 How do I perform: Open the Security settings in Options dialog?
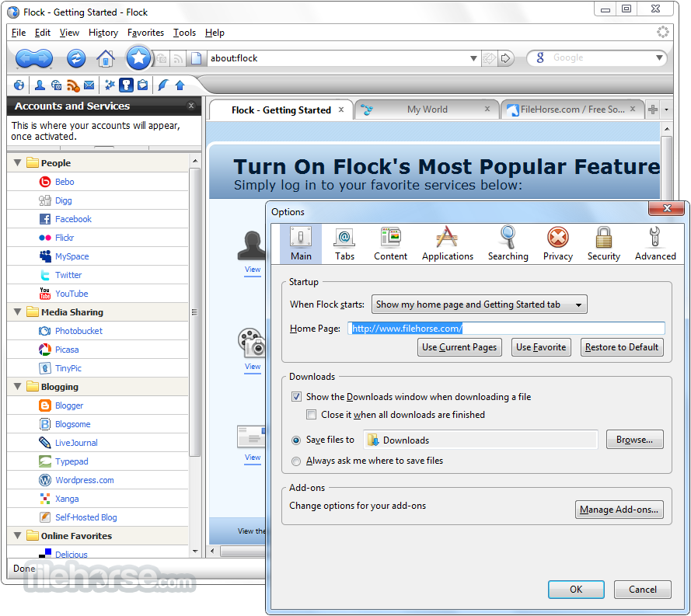tap(603, 243)
